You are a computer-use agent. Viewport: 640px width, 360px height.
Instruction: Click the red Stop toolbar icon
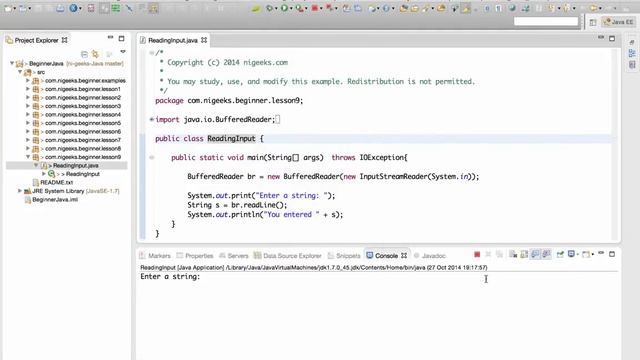coord(315,8)
